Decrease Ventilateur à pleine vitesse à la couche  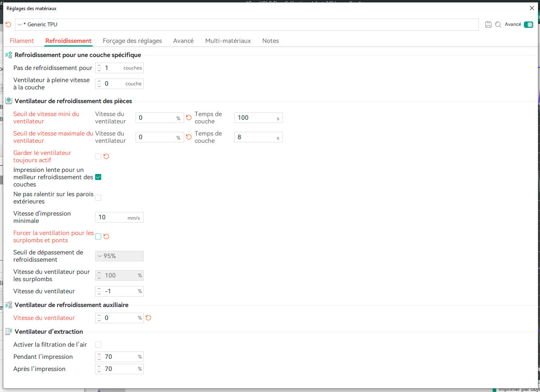(x=99, y=86)
